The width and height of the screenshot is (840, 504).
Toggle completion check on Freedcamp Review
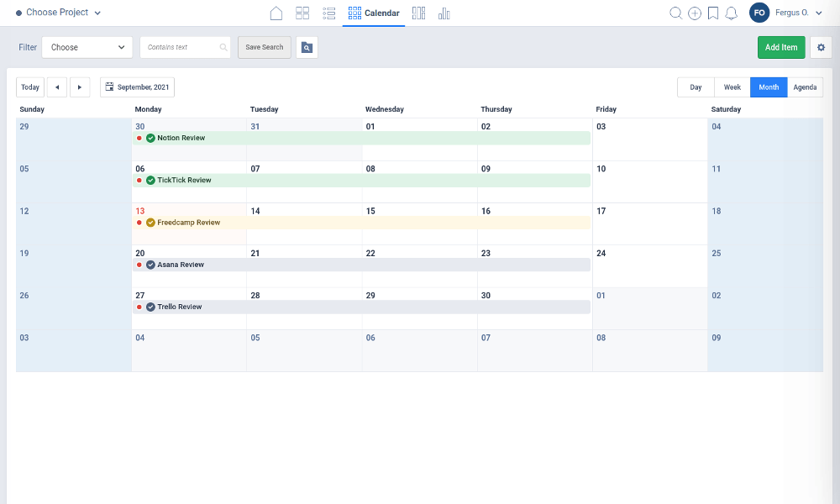point(150,223)
